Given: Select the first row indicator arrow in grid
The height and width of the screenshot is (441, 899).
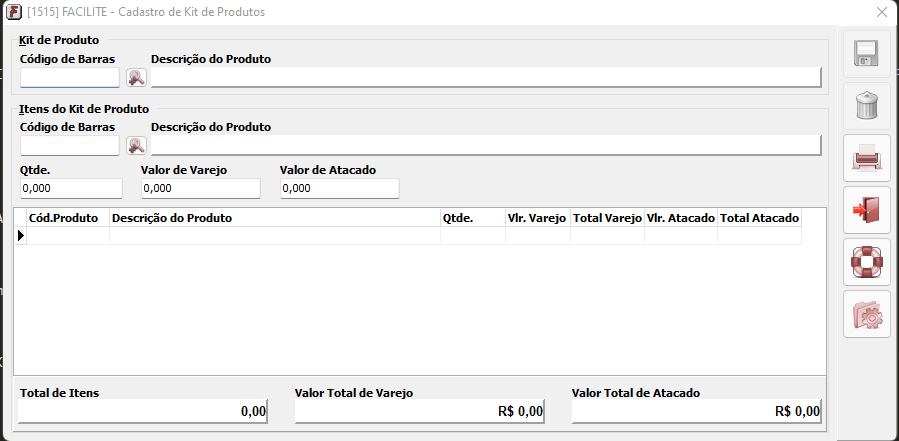Looking at the screenshot, I should point(21,236).
